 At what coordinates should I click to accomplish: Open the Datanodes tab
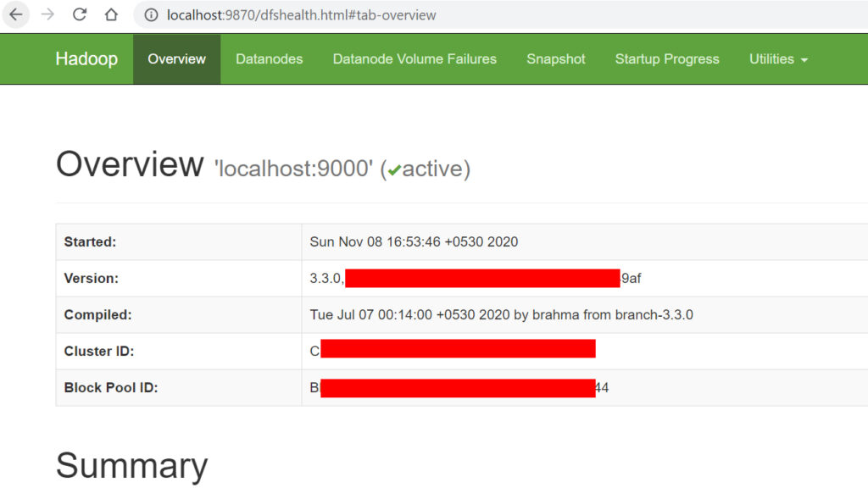269,59
